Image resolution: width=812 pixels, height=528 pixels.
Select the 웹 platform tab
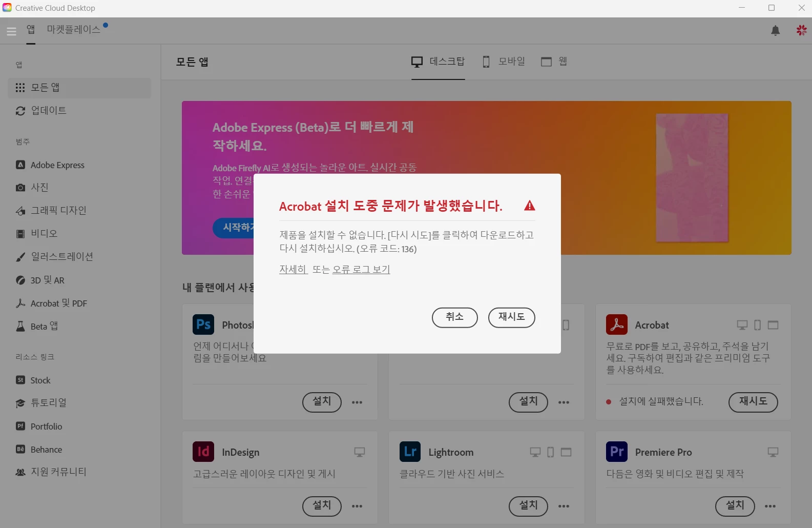pos(554,62)
